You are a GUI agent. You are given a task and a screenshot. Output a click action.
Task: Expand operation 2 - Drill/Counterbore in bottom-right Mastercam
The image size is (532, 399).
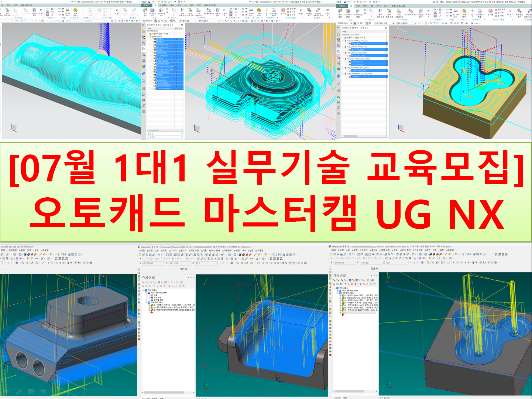pyautogui.click(x=340, y=298)
